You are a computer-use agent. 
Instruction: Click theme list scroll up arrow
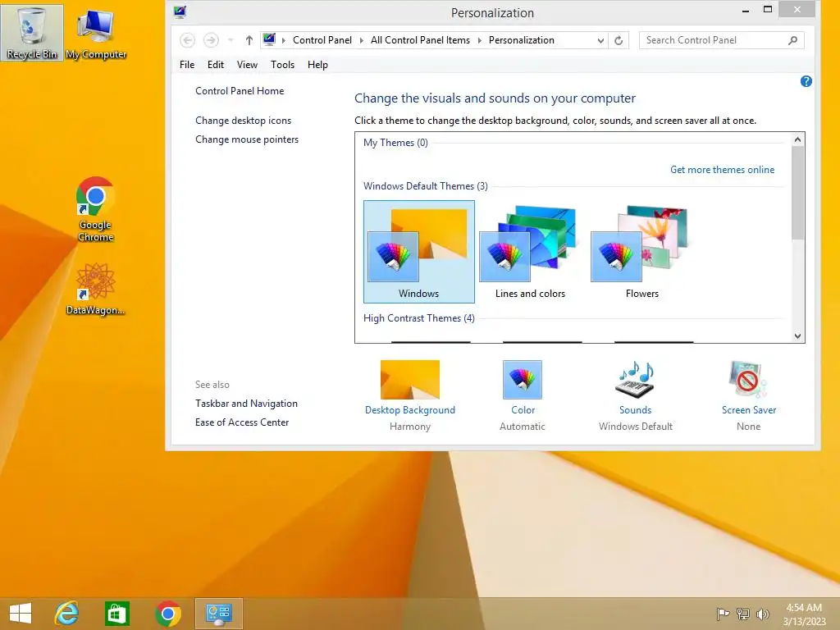click(797, 139)
